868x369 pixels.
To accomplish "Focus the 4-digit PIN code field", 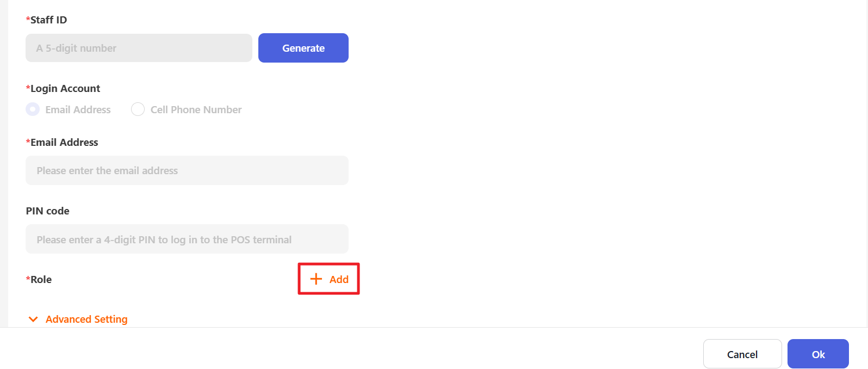I will click(x=187, y=239).
